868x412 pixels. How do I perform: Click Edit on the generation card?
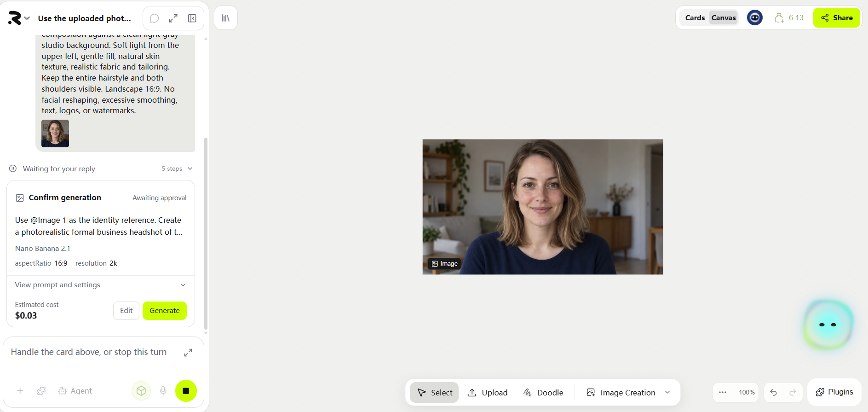click(x=126, y=311)
